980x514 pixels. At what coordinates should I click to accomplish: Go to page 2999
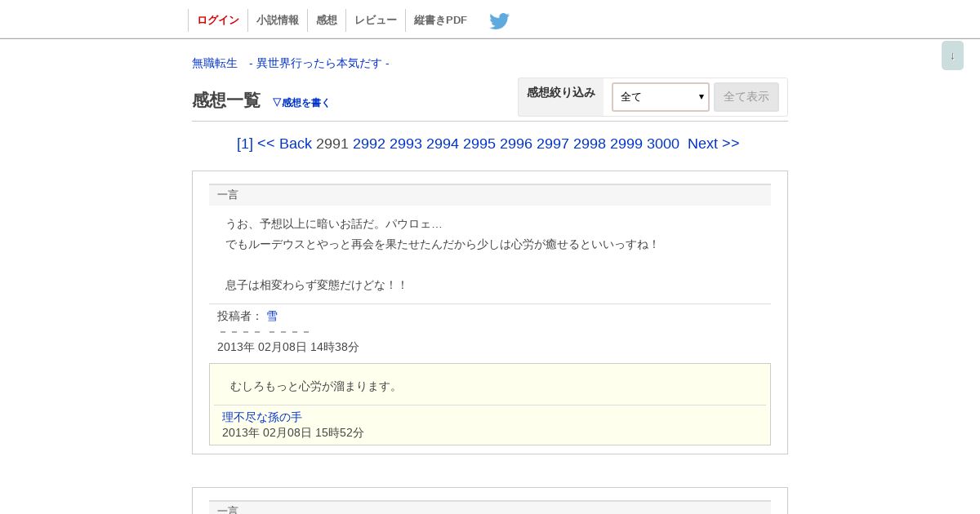626,144
